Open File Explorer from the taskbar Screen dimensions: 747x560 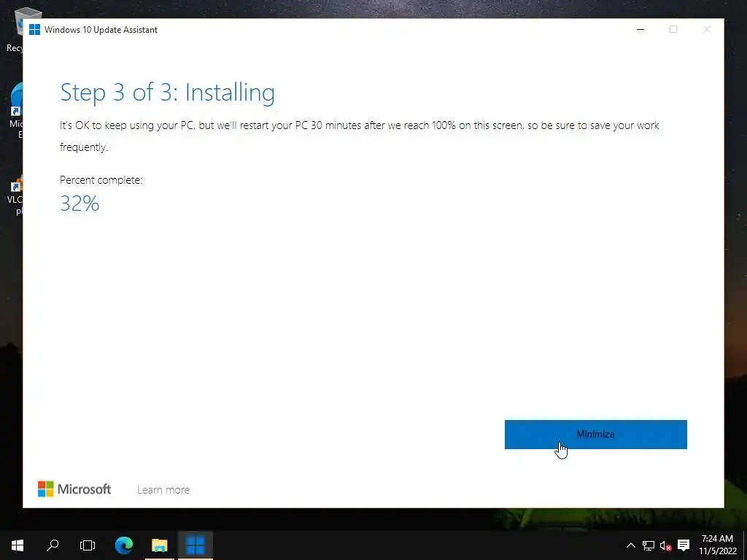pyautogui.click(x=160, y=545)
